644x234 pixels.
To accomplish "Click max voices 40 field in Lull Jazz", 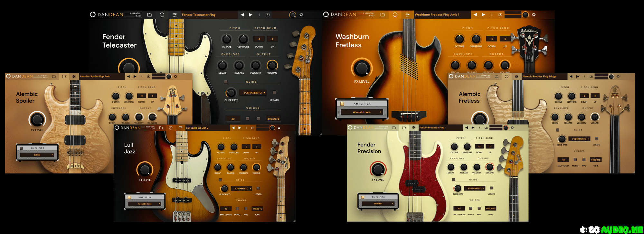I will tap(226, 209).
